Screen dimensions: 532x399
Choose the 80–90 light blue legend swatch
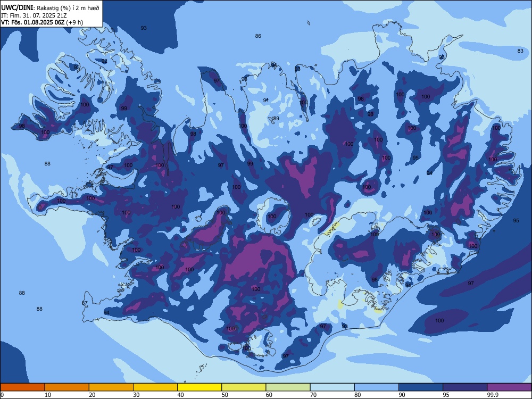point(377,387)
